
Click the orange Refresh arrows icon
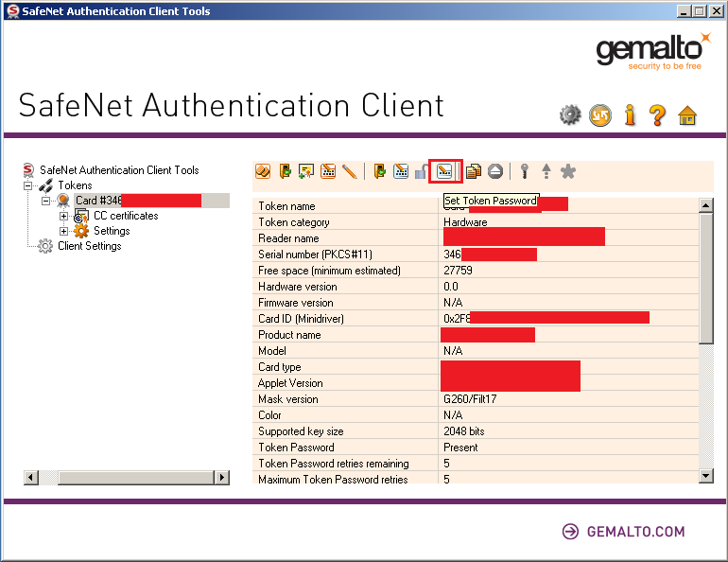pos(599,115)
